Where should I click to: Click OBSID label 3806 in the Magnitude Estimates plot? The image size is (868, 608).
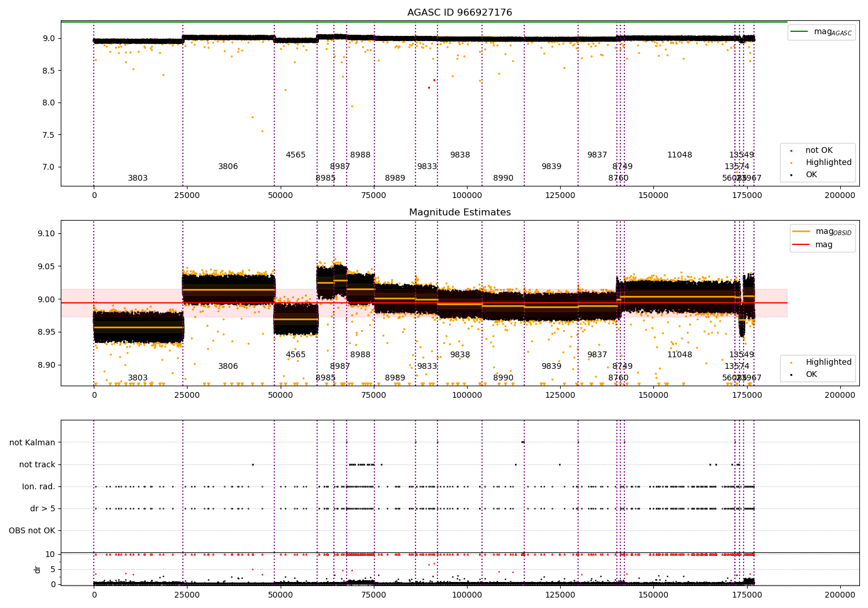(x=228, y=367)
